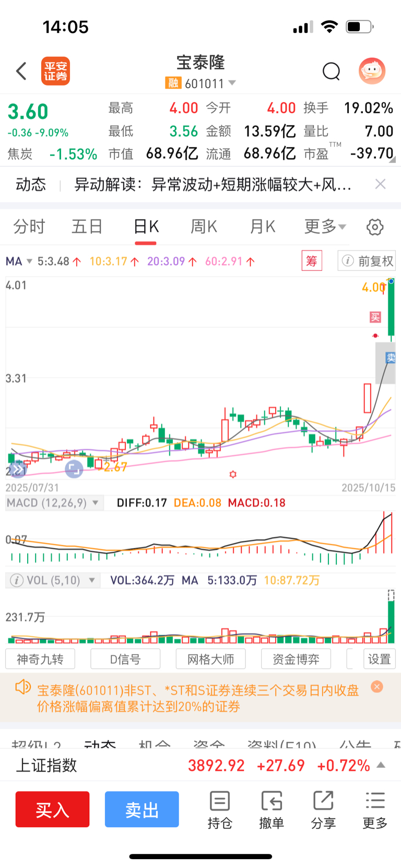Tap the red 买入 button
This screenshot has height=868, width=401.
click(52, 809)
